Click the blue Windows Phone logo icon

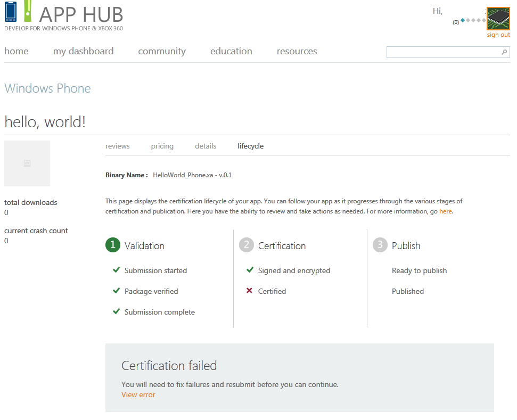[x=11, y=12]
